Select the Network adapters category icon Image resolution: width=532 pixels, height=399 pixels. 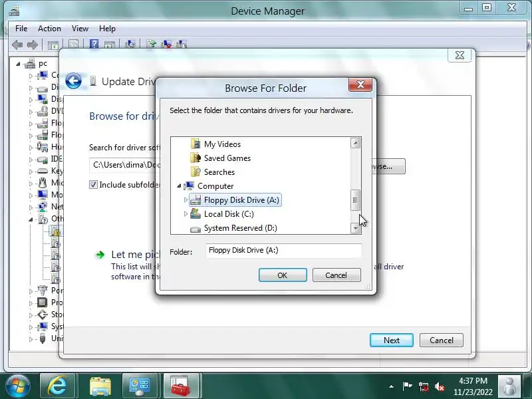click(42, 207)
